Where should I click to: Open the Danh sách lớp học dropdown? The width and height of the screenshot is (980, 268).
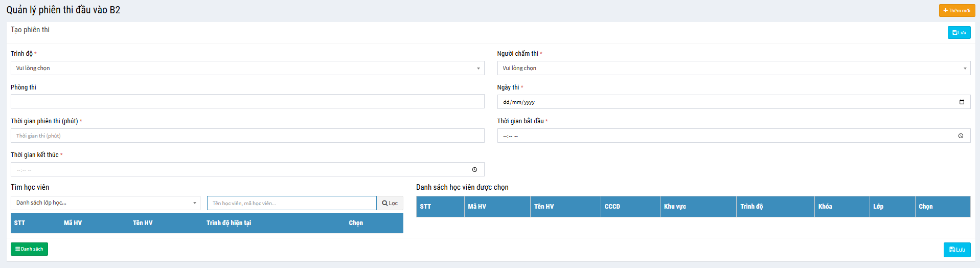105,203
